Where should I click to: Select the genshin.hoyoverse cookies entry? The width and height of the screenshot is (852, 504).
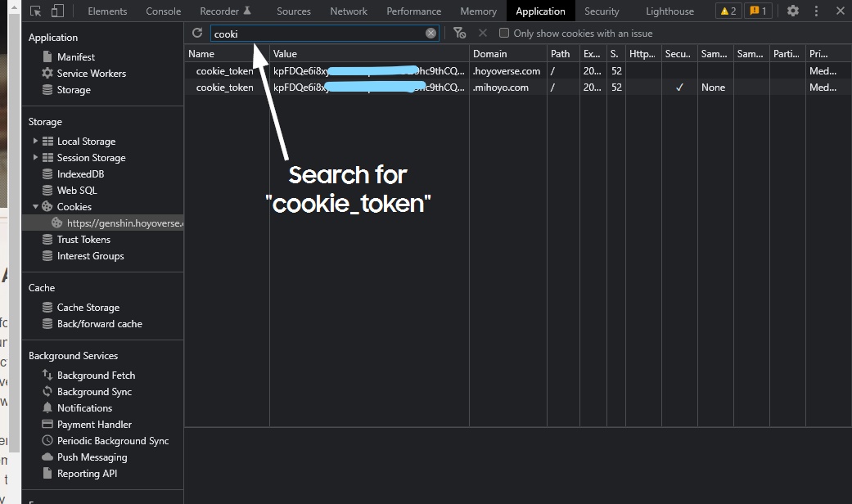click(123, 223)
